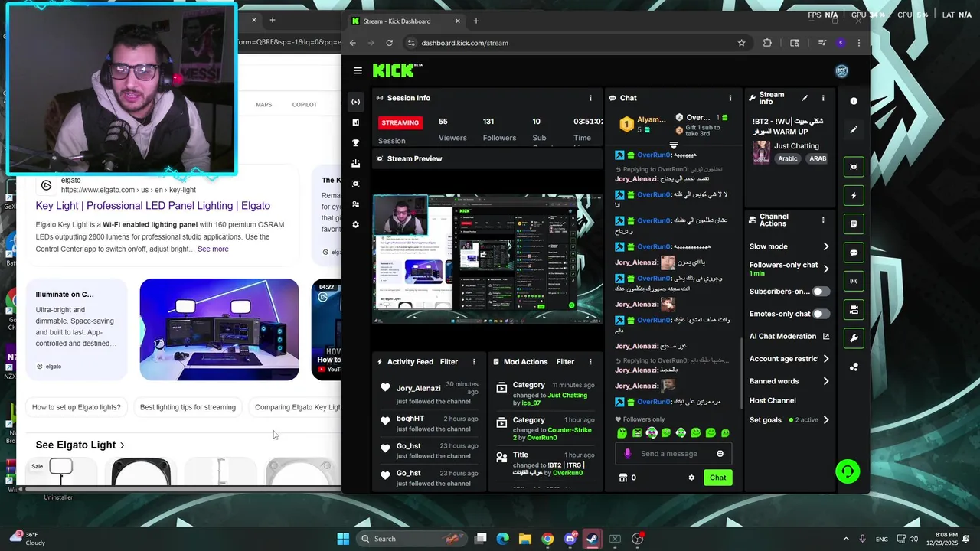Click the user avatar at Kick top right
Screen dimensions: 980x551
[841, 71]
